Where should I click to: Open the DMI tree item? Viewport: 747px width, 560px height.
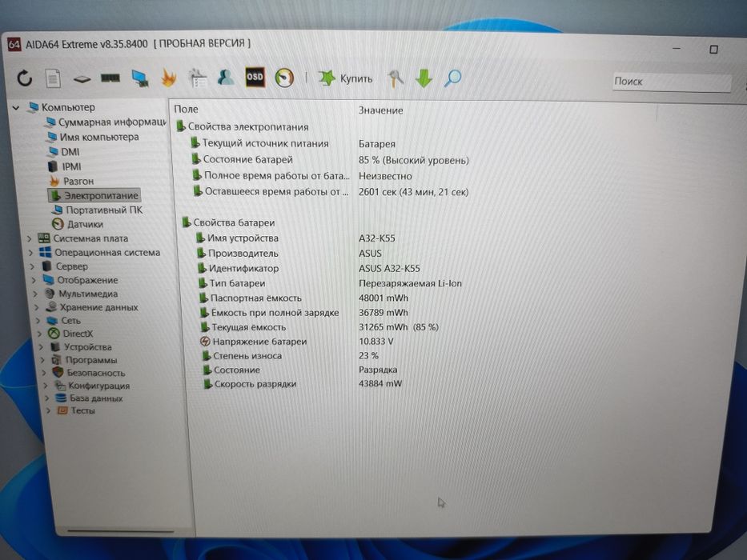(70, 152)
